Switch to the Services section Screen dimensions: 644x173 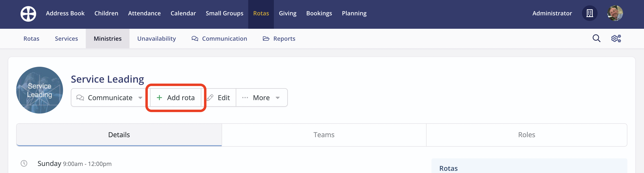click(x=66, y=39)
